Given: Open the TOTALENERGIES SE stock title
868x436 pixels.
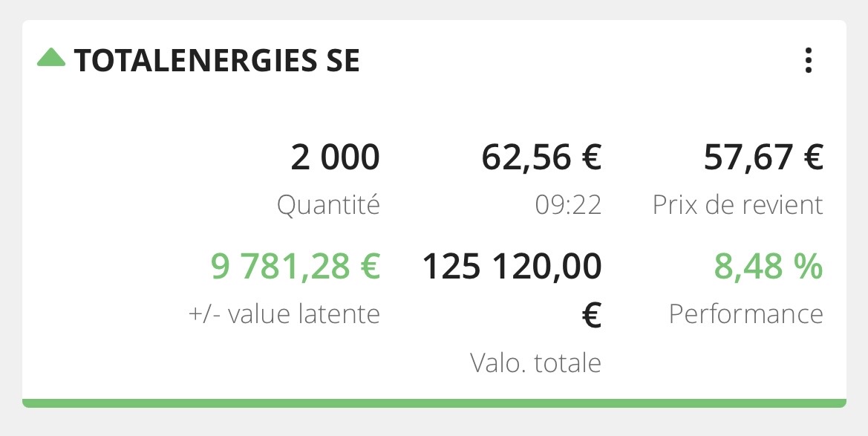Looking at the screenshot, I should (217, 61).
